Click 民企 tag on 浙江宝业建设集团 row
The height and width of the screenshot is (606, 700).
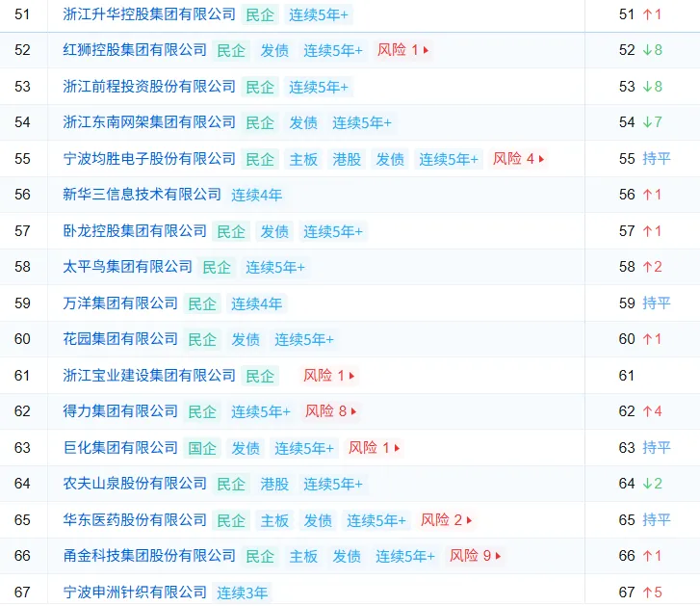tap(260, 376)
